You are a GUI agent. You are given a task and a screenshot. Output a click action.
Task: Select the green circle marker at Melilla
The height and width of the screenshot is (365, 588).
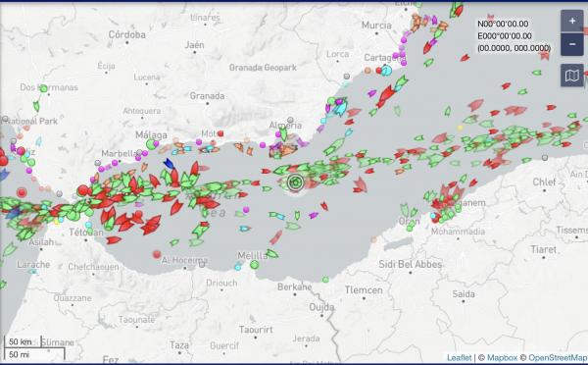[254, 265]
